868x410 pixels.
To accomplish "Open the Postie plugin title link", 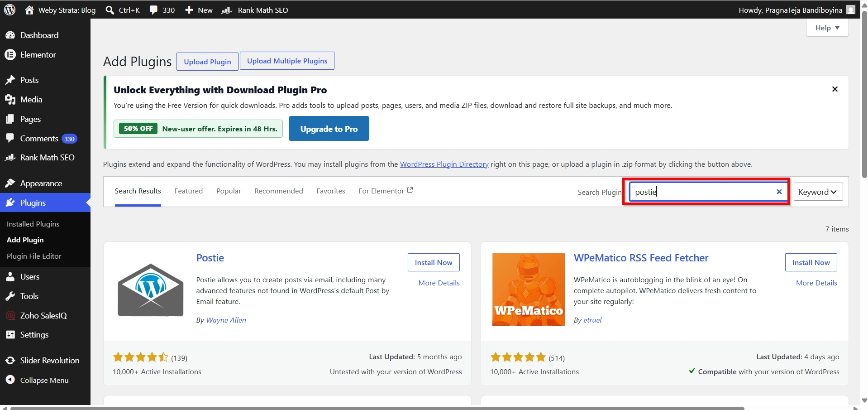I will [x=210, y=258].
